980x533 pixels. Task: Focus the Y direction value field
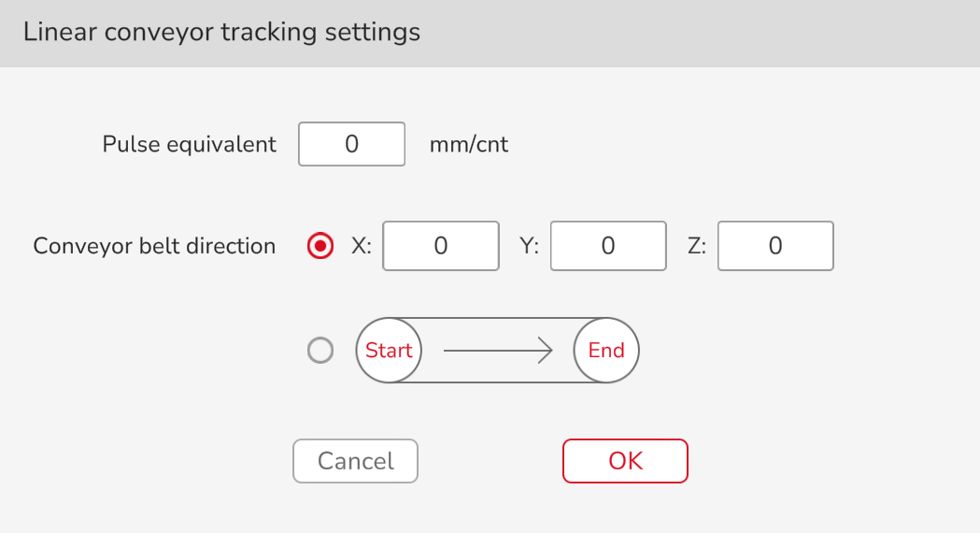pyautogui.click(x=608, y=246)
